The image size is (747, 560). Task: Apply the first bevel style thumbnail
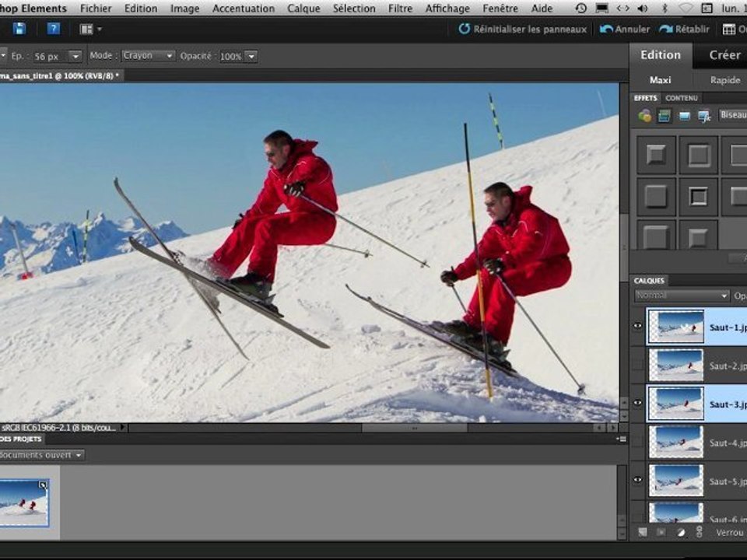[656, 155]
